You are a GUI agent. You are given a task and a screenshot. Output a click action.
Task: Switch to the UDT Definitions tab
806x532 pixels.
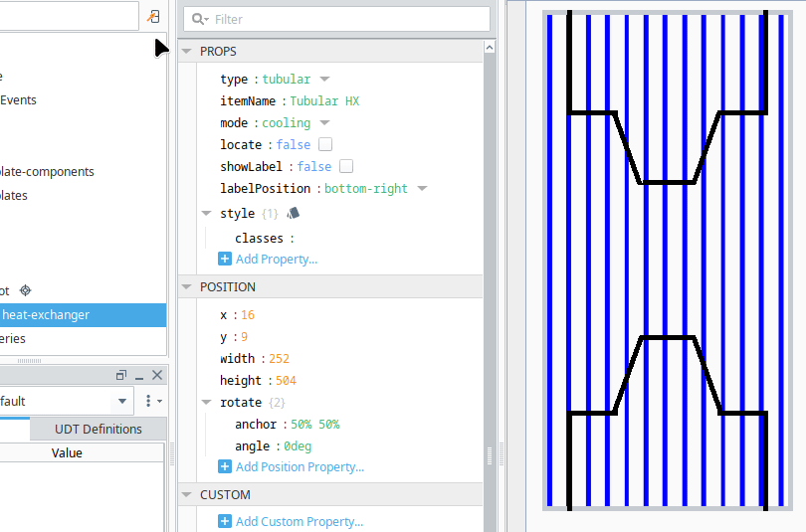tap(99, 429)
